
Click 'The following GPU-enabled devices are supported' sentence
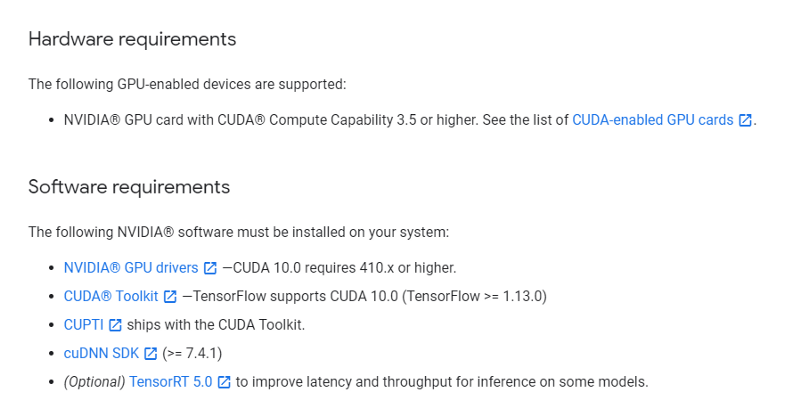(x=187, y=85)
